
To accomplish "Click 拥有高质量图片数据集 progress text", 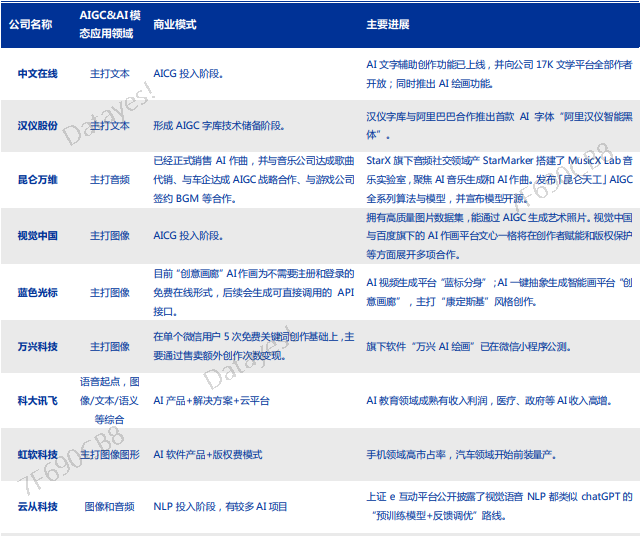I will coord(499,236).
